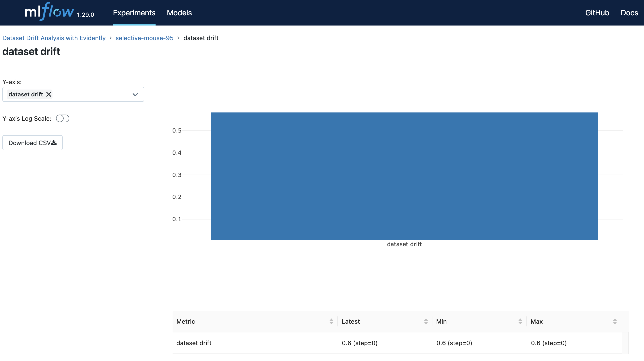Click the first breadcrumb chevron separator

pos(110,38)
